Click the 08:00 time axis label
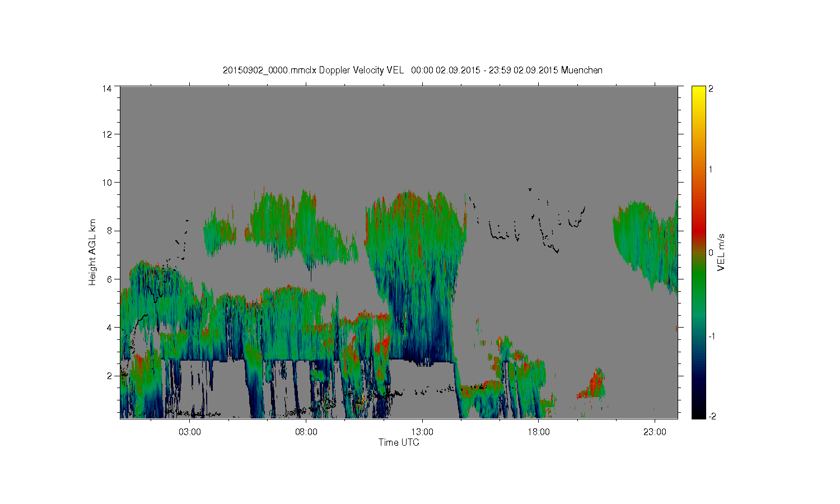840x504 pixels. tap(306, 432)
